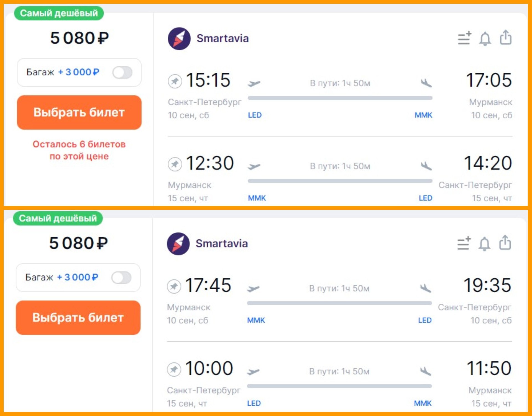532x416 pixels.
Task: Pin the 12:30 Murmansk departure flight
Action: [x=175, y=164]
